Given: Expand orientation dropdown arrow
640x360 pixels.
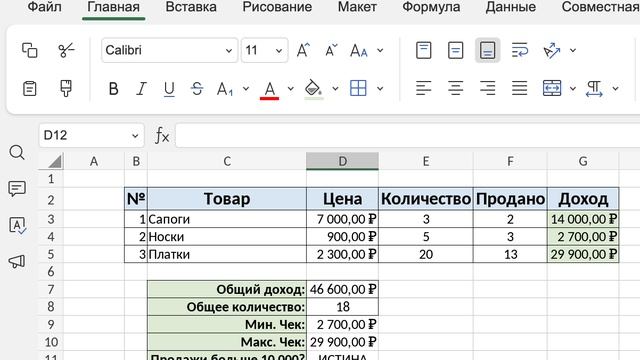Looking at the screenshot, I should pyautogui.click(x=573, y=51).
